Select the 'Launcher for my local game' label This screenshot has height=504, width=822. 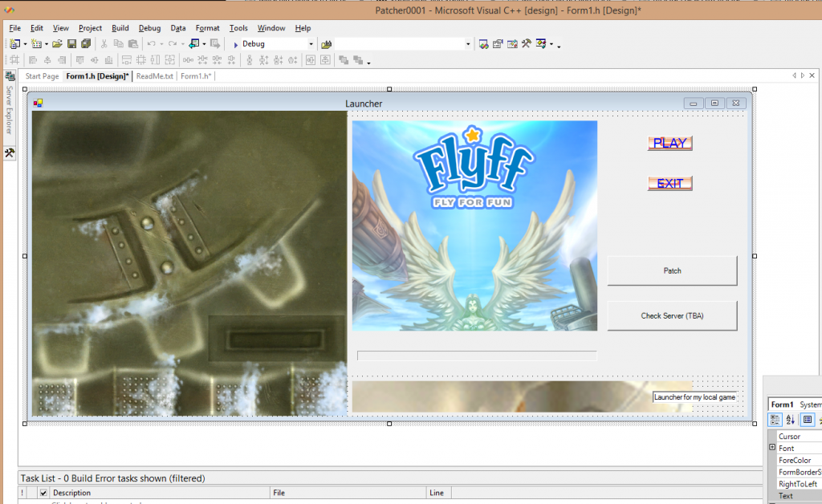(x=694, y=397)
